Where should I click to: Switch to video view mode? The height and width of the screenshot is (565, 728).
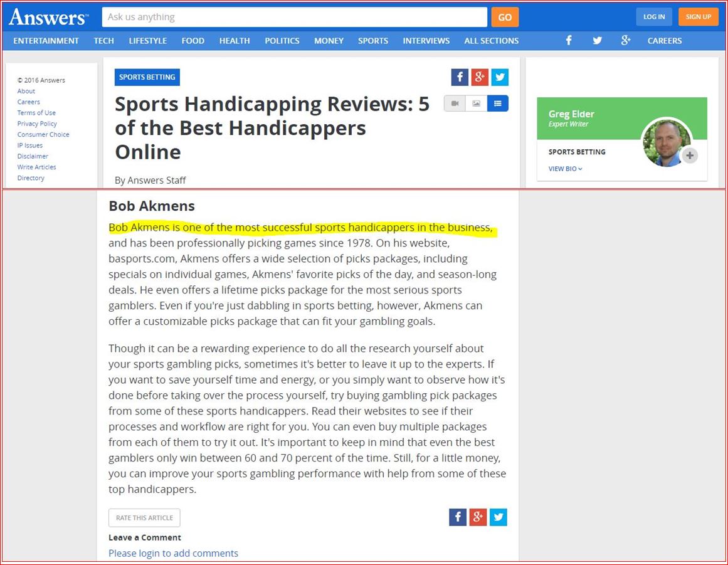pyautogui.click(x=455, y=103)
